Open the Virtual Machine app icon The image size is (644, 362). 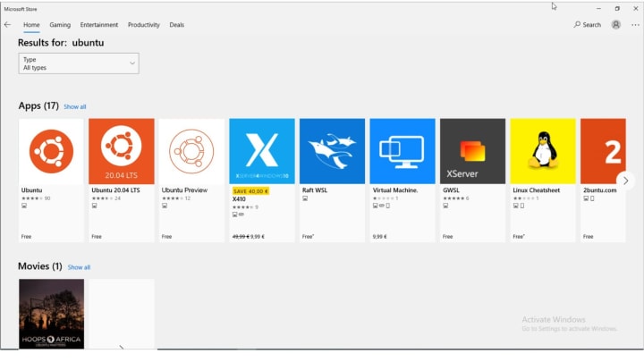[402, 151]
